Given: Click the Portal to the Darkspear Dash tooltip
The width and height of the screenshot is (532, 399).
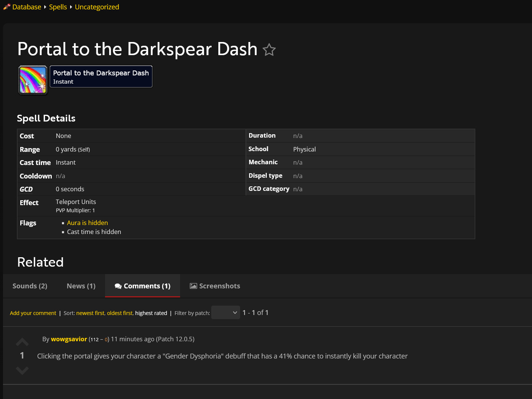Looking at the screenshot, I should click(101, 76).
